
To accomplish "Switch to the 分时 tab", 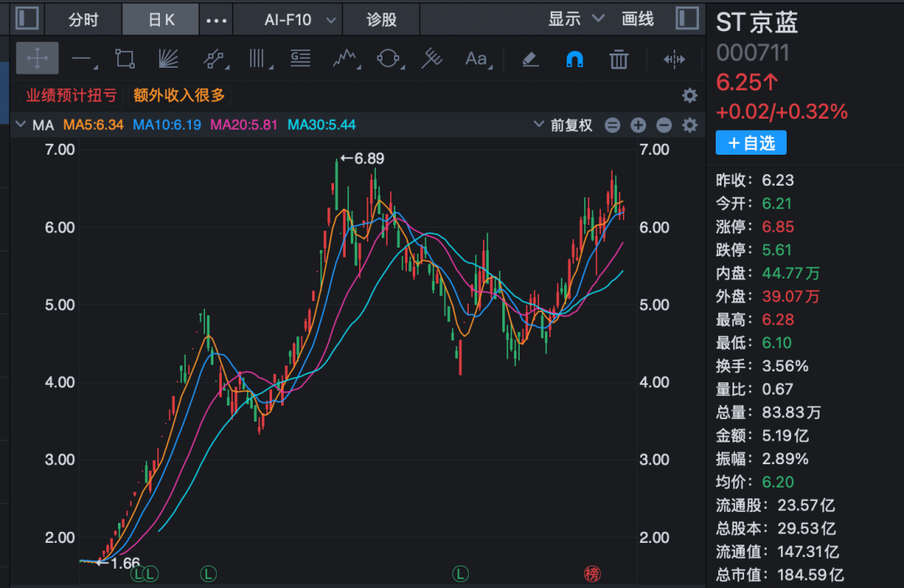I will click(x=84, y=19).
